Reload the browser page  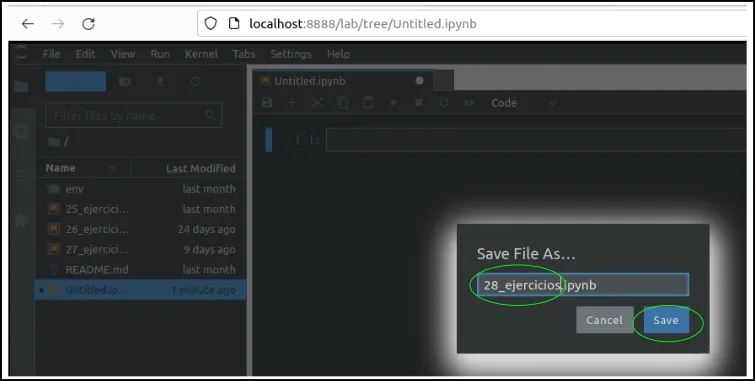[88, 24]
